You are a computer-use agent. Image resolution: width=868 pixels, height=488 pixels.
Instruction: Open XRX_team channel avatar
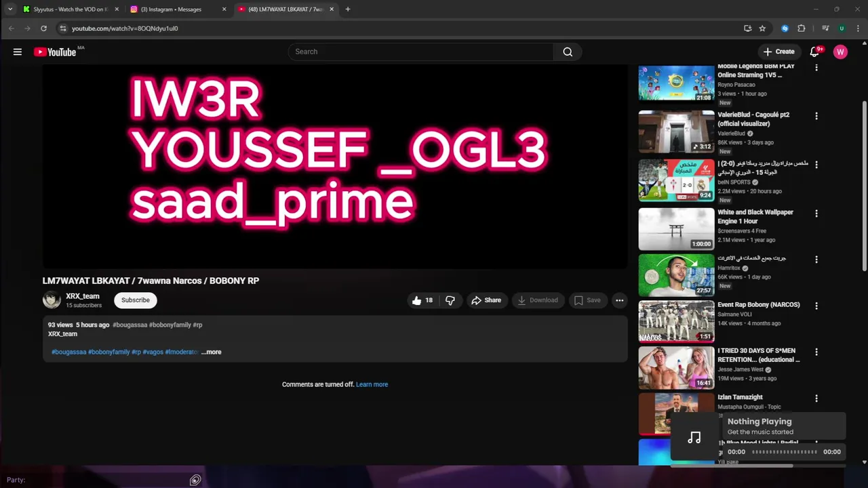coord(52,300)
